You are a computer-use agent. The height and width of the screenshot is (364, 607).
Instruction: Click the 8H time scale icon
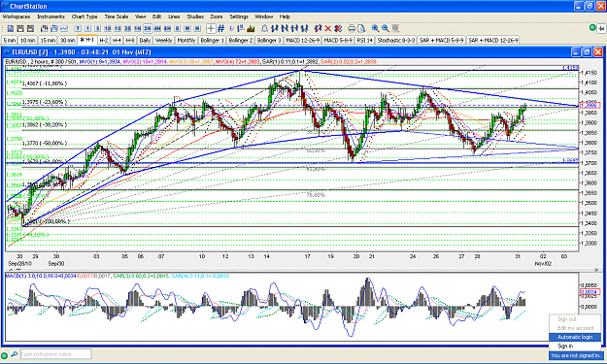pos(167,28)
